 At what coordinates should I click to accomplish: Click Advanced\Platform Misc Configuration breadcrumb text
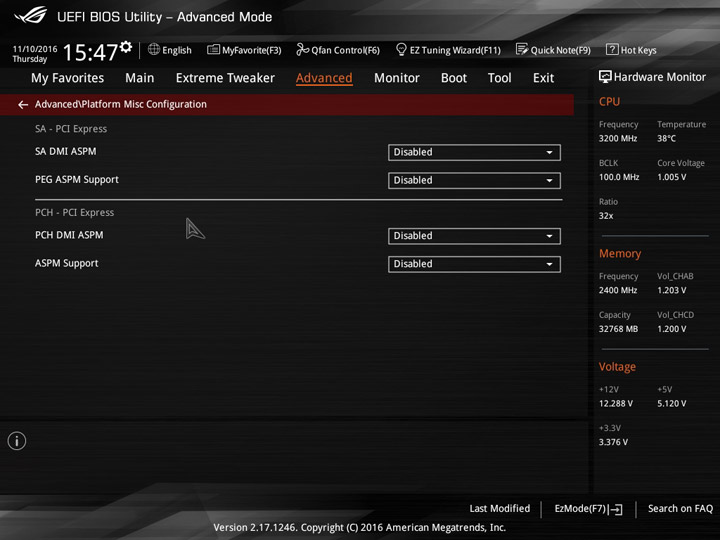121,104
